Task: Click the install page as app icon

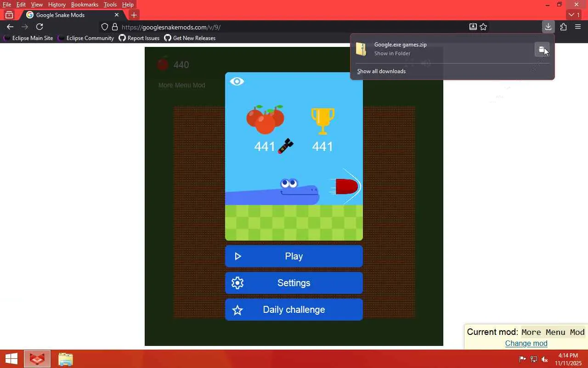Action: coord(473,27)
